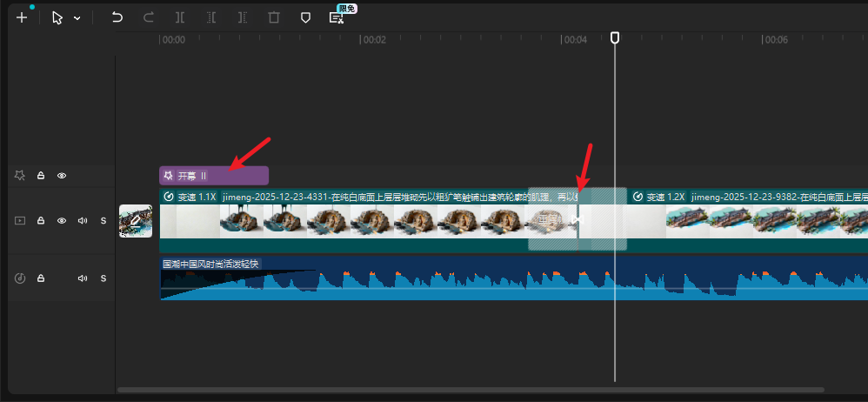This screenshot has width=868, height=402.
Task: Select the purple 开幕 effect clip
Action: point(214,176)
